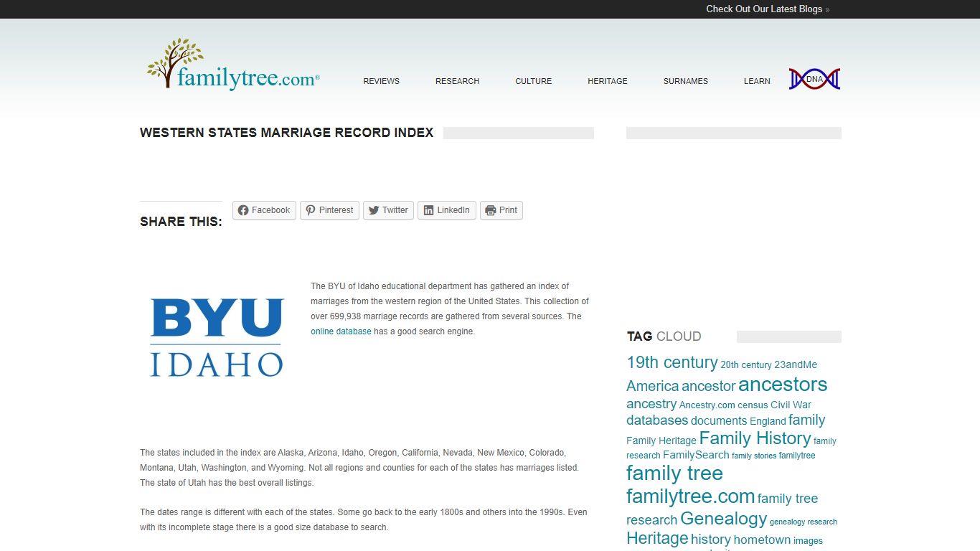980x551 pixels.
Task: Go to the Culture section
Action: 533,81
